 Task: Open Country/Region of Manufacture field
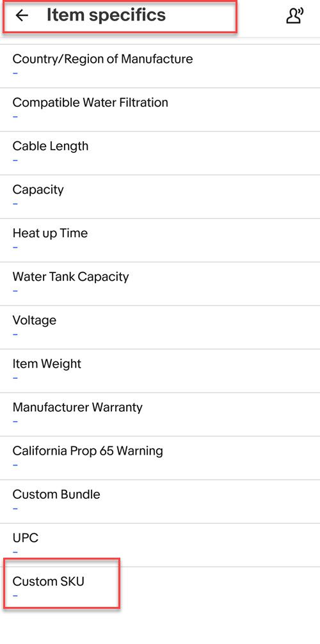pos(160,66)
